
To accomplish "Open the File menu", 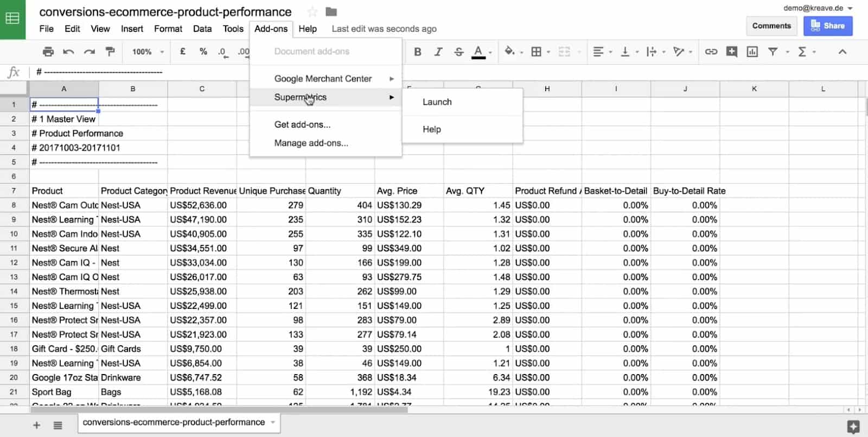I will (47, 29).
